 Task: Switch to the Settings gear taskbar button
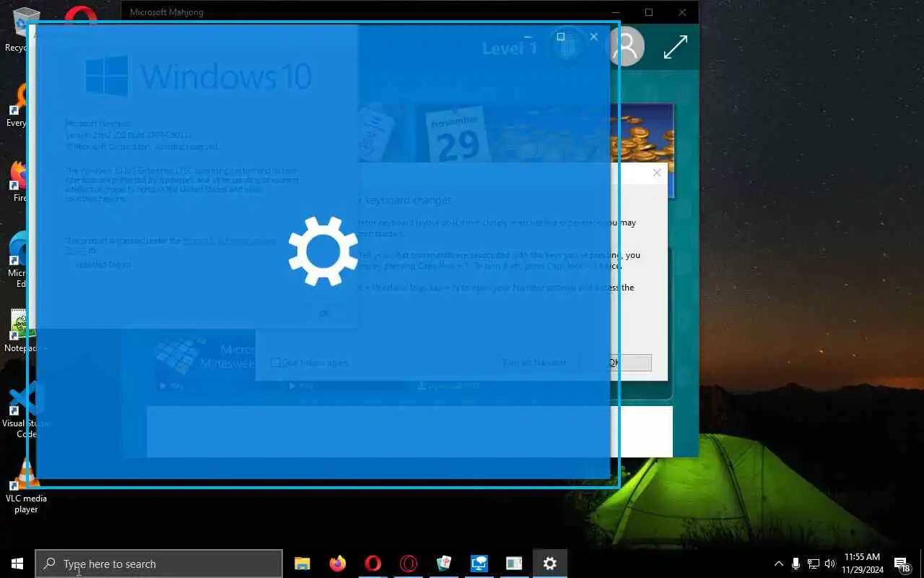tap(549, 564)
